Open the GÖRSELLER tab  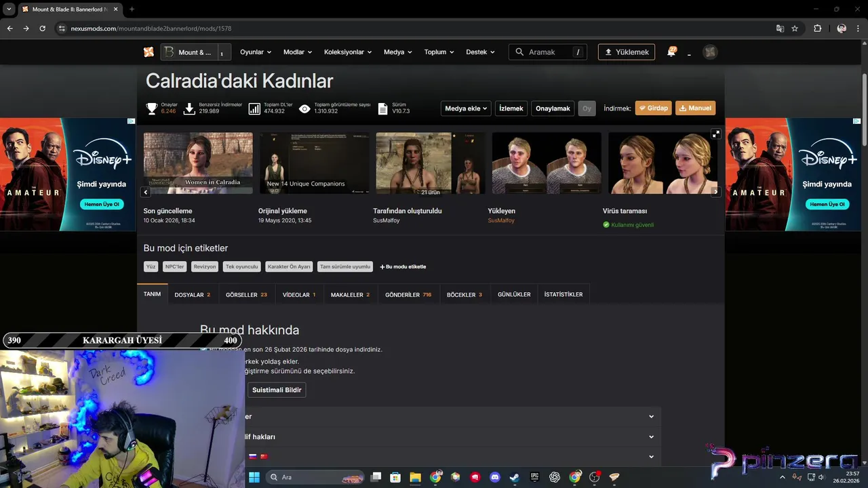(246, 295)
